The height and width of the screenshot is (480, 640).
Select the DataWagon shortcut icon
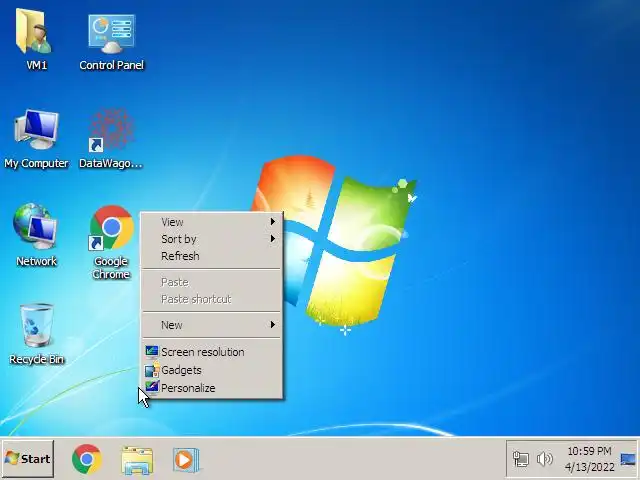pos(111,129)
